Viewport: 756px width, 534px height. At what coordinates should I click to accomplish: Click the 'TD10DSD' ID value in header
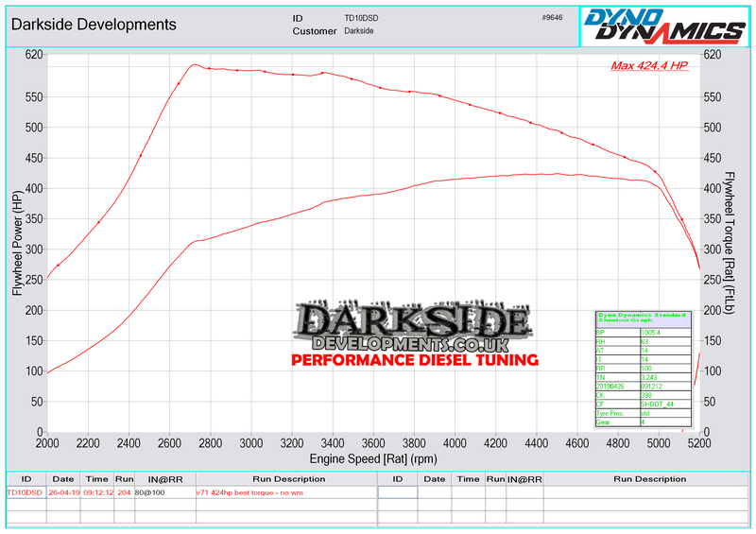pos(361,18)
